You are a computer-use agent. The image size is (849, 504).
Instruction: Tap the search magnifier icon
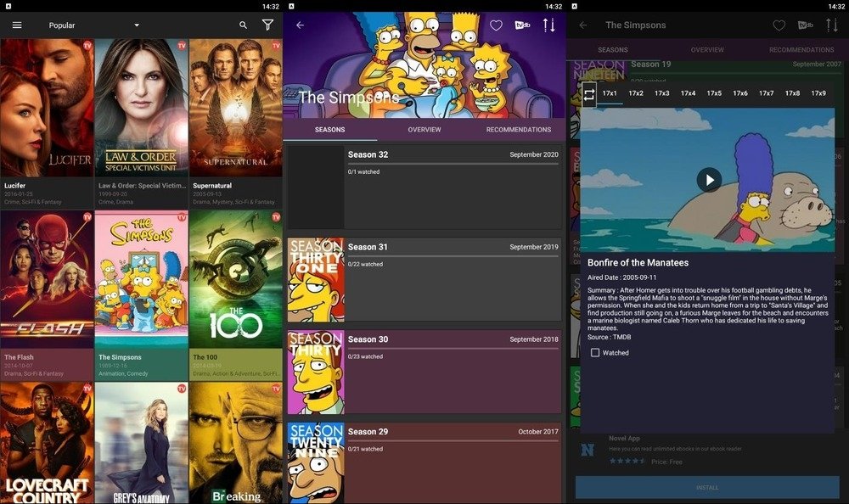click(243, 25)
